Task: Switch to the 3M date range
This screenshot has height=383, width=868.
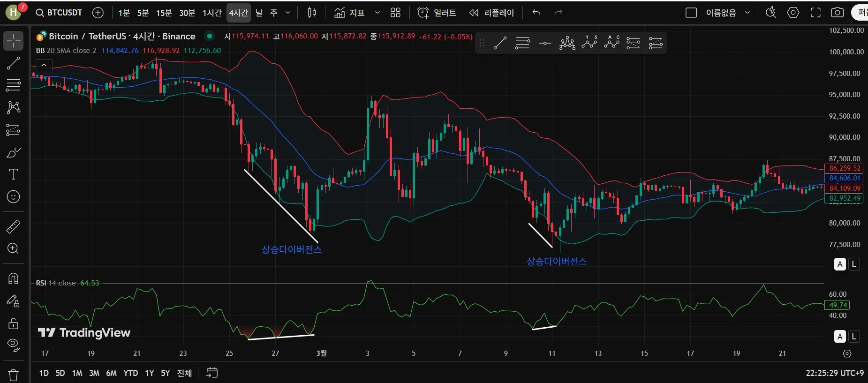Action: (94, 373)
